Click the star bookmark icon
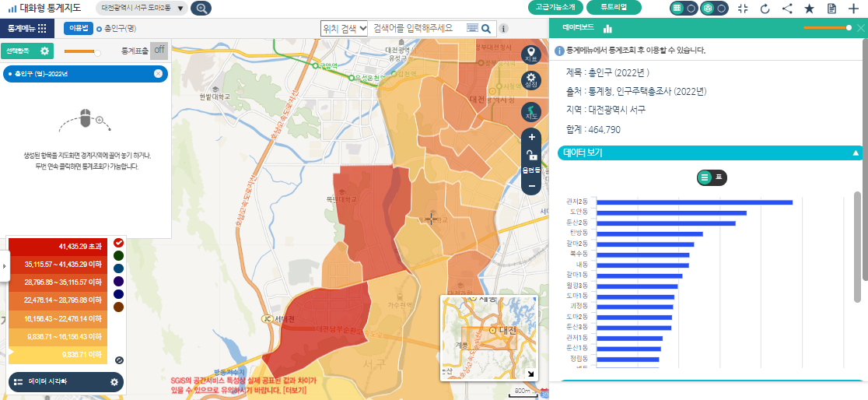Viewport: 868px width, 400px height. pyautogui.click(x=809, y=9)
